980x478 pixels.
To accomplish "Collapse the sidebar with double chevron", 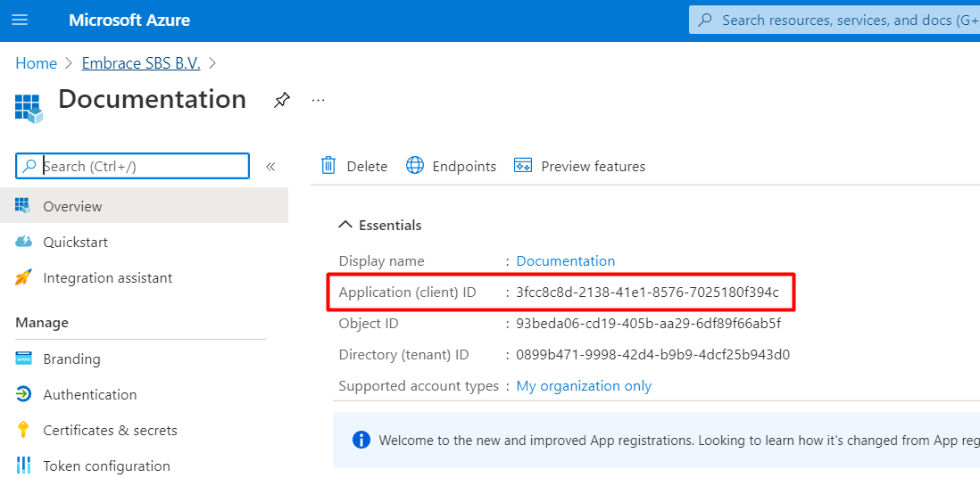I will click(270, 166).
